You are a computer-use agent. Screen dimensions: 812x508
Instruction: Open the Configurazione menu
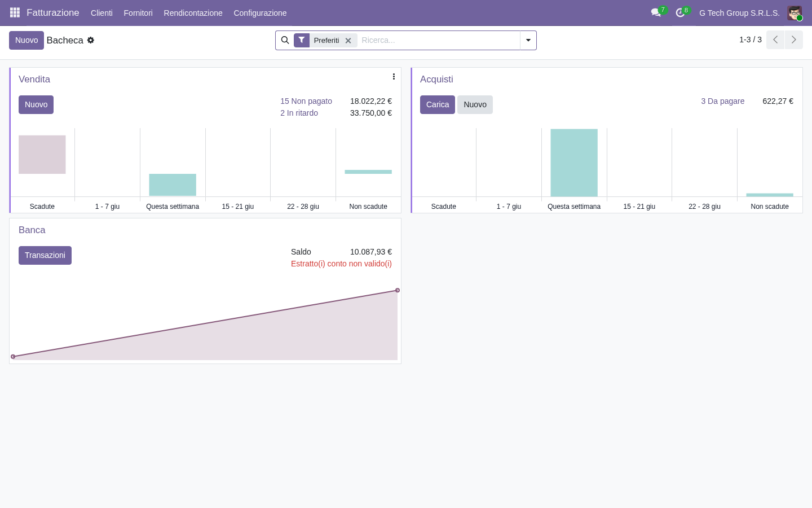click(260, 13)
